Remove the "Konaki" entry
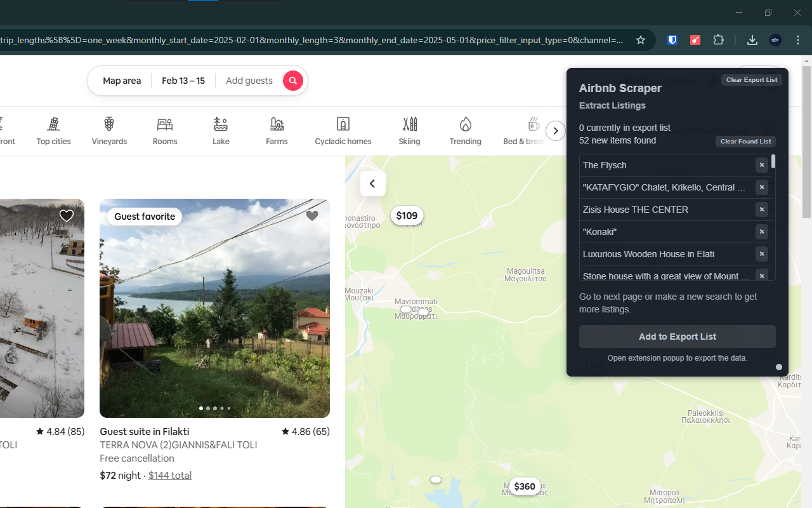The image size is (812, 508). click(x=762, y=232)
